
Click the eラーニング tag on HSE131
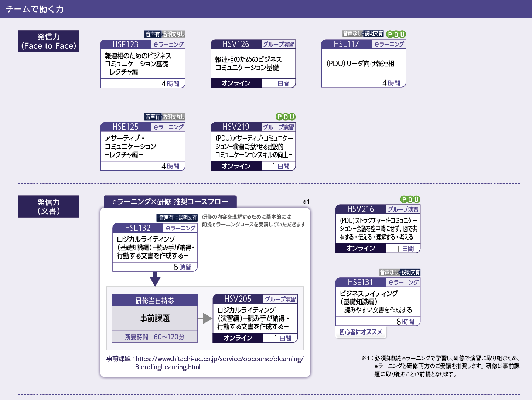[x=403, y=283]
